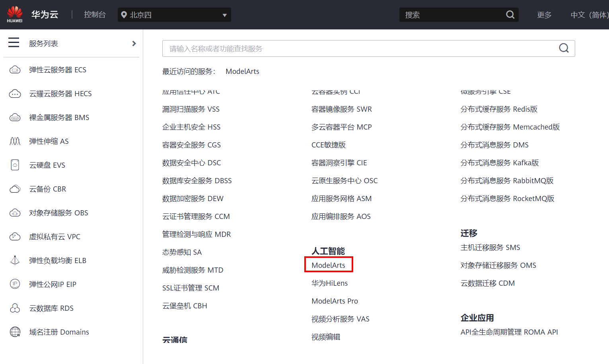Open 容器镜像服务 SWR
This screenshot has width=609, height=364.
(342, 109)
